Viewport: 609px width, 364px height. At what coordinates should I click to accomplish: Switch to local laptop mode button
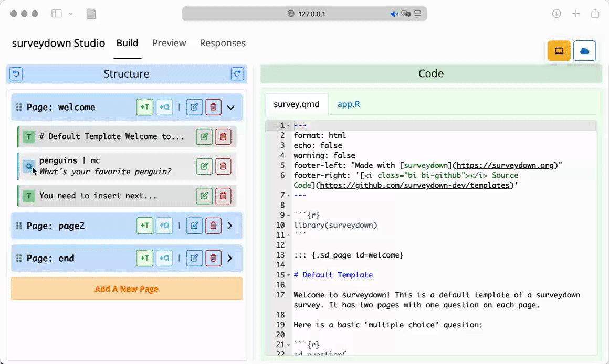coord(559,51)
